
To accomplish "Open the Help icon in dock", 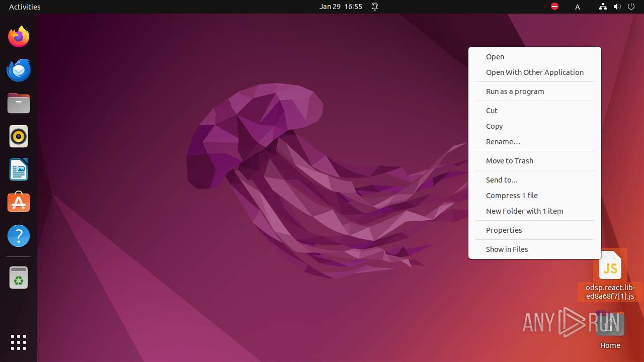I will coord(19,236).
